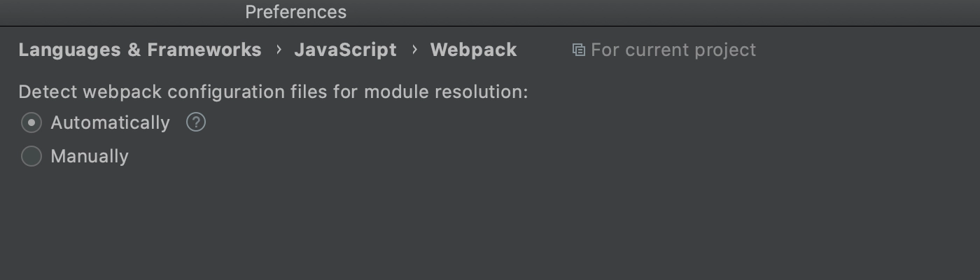Choose the Manually radio button
Image resolution: width=980 pixels, height=280 pixels.
[x=31, y=156]
